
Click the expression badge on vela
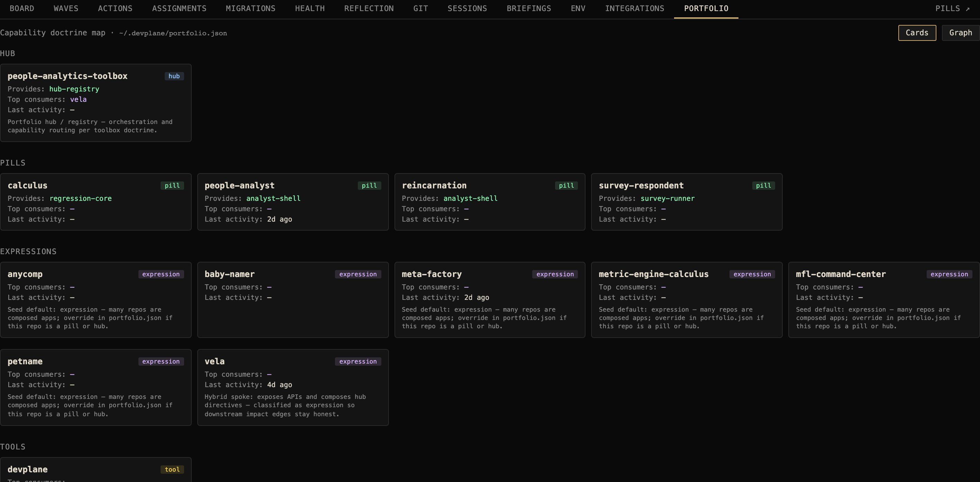coord(358,361)
